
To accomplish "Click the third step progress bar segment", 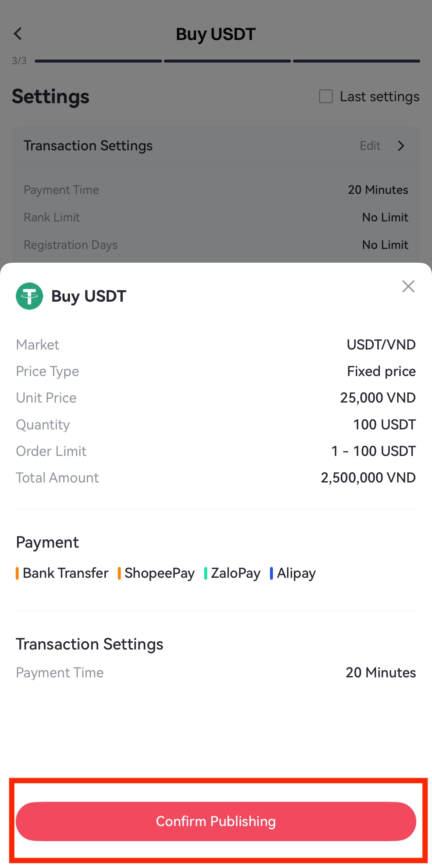I will tap(356, 61).
